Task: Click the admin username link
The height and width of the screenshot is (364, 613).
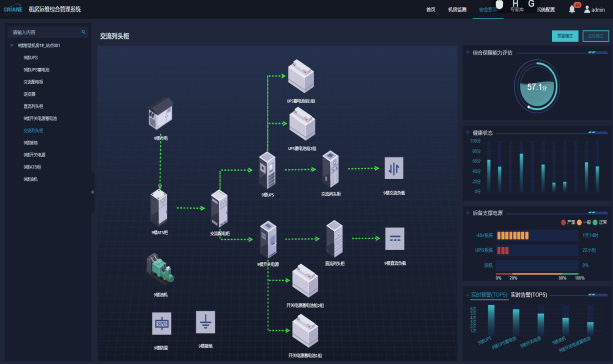Action: [x=598, y=10]
